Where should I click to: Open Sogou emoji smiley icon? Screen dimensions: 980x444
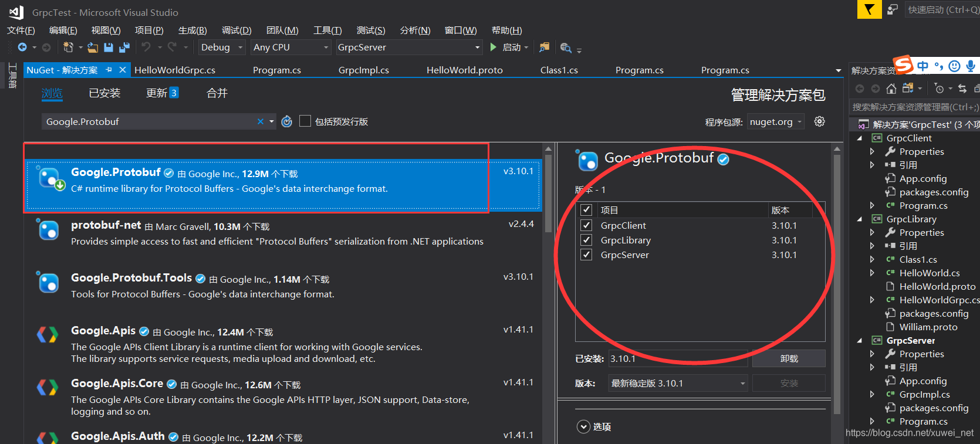point(955,66)
